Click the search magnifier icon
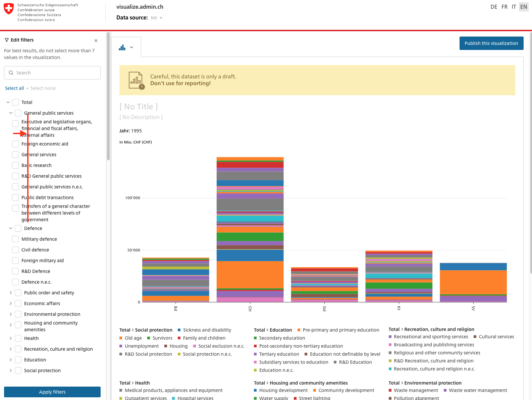The image size is (532, 400). tap(11, 73)
